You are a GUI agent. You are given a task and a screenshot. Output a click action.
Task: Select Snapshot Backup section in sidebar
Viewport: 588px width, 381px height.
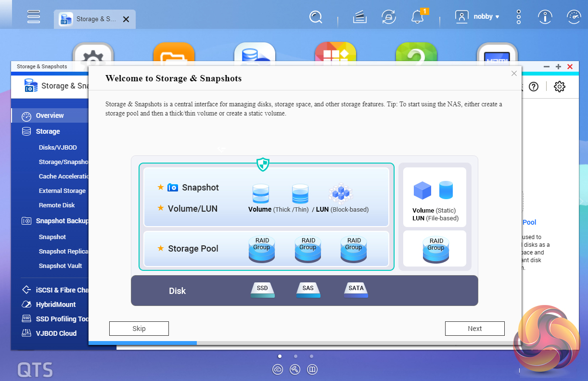pyautogui.click(x=55, y=221)
